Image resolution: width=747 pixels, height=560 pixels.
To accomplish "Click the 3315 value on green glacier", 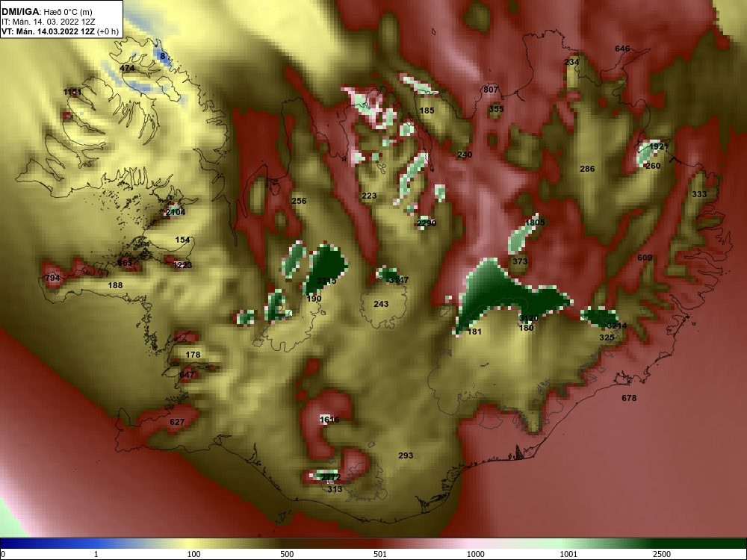I will (x=326, y=281).
